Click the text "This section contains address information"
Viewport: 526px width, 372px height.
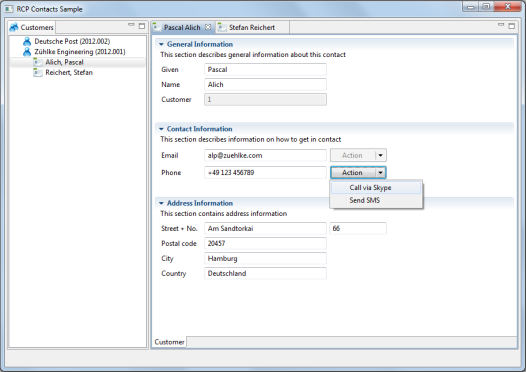click(223, 214)
